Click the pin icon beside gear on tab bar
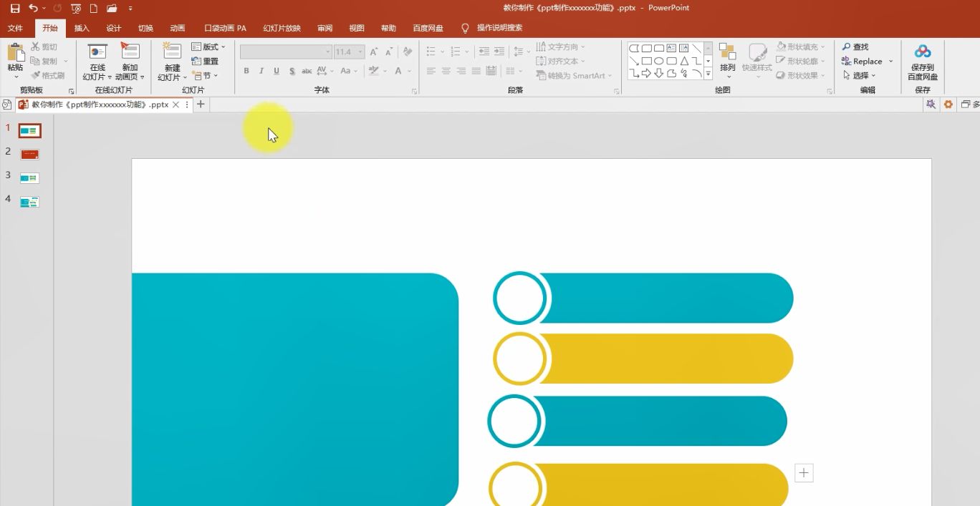 [x=931, y=104]
